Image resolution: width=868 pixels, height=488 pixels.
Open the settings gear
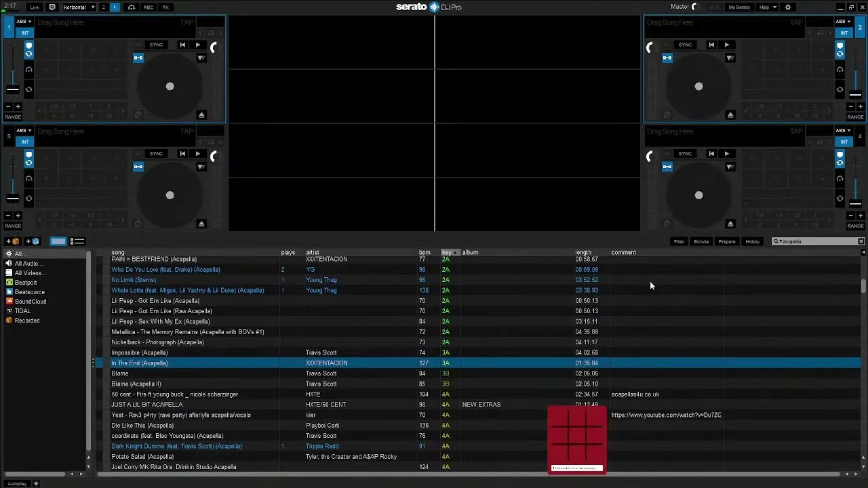(x=788, y=7)
